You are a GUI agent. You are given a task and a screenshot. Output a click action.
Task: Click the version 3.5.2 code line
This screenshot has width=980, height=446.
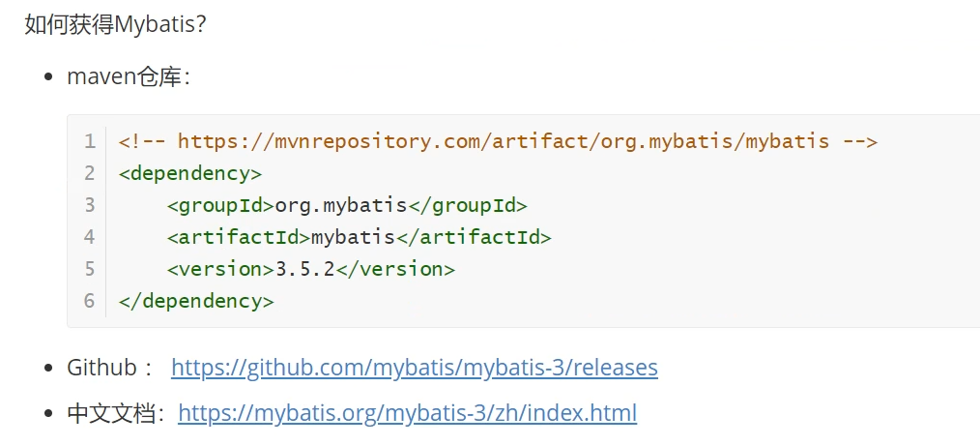[x=310, y=269]
